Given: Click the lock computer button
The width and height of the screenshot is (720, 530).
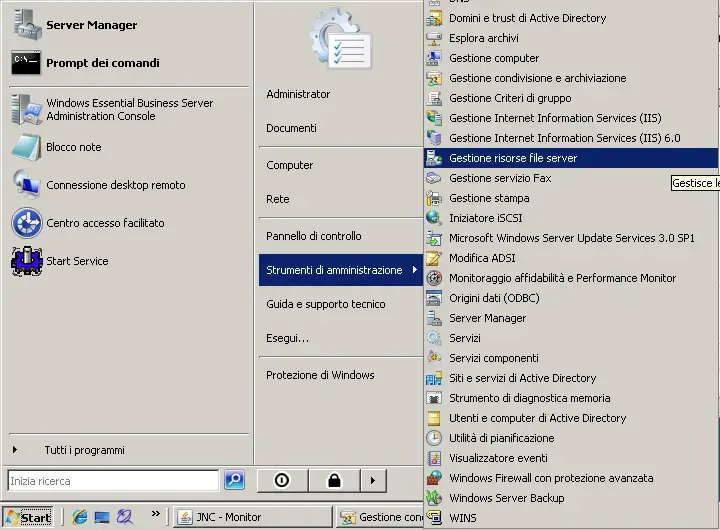Looking at the screenshot, I should [334, 481].
